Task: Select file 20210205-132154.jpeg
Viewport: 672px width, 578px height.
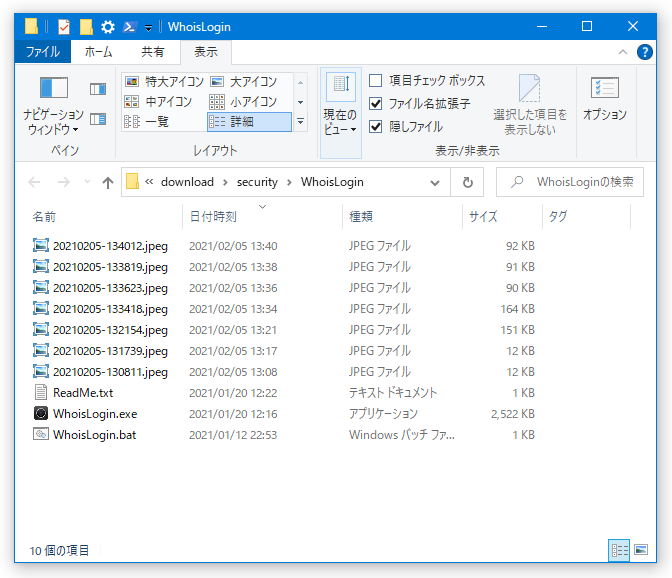Action: pyautogui.click(x=110, y=330)
